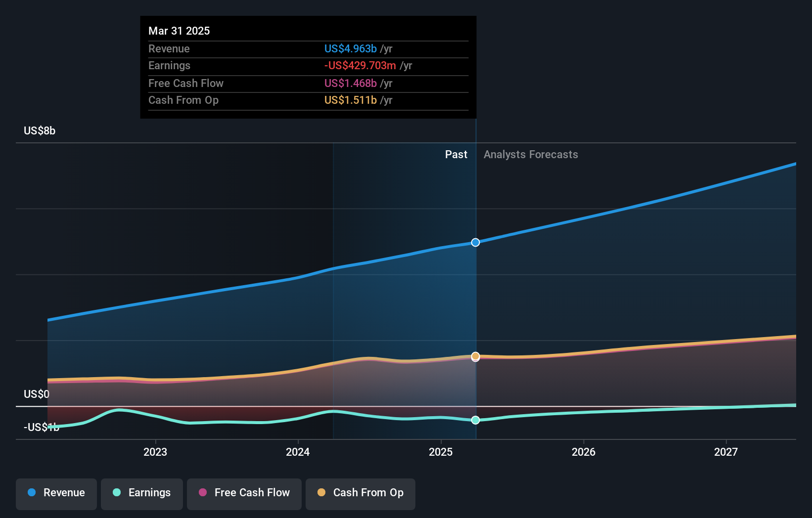Click the pink dot in Free Cash Flow legend

click(x=203, y=492)
